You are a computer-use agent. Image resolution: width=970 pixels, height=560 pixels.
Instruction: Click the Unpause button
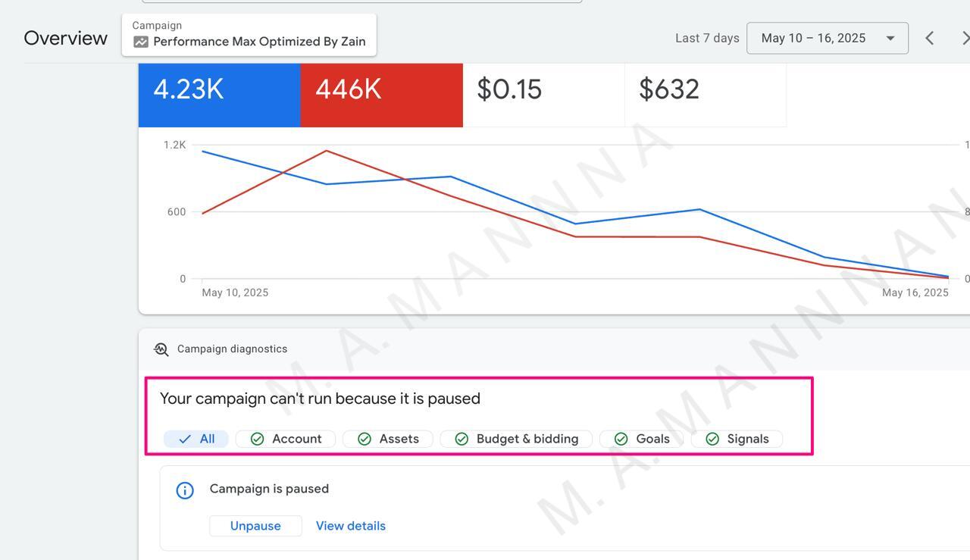(x=255, y=526)
